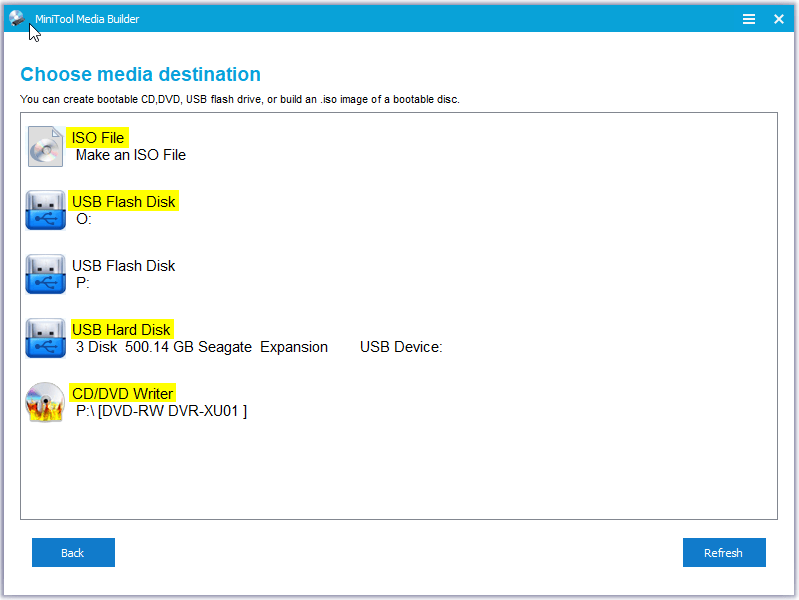Image resolution: width=799 pixels, height=600 pixels.
Task: Click the 'P:' drive letter under USB Flash Disk
Action: [x=83, y=283]
